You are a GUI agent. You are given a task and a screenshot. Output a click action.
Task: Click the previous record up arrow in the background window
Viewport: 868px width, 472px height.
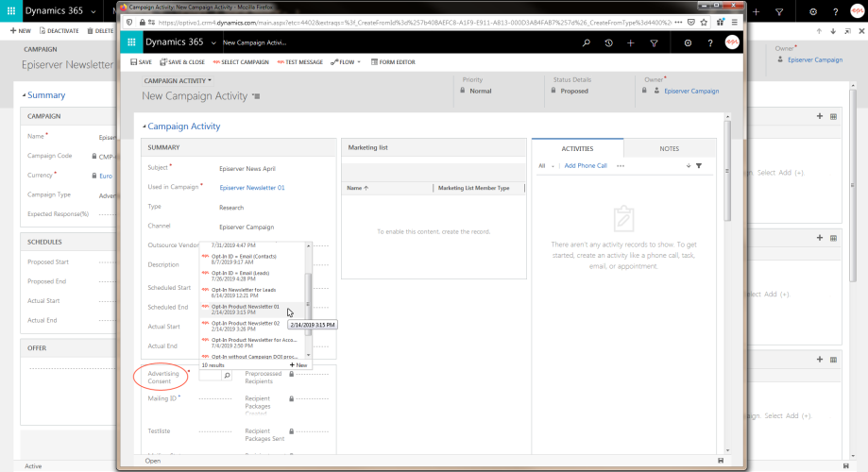[819, 31]
